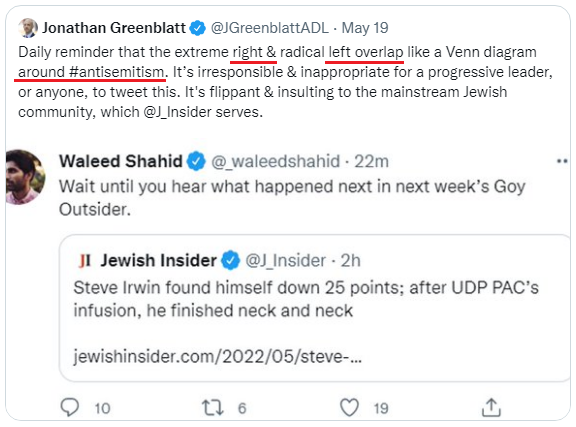This screenshot has width=576, height=427.
Task: Open the share upload icon
Action: 491,408
